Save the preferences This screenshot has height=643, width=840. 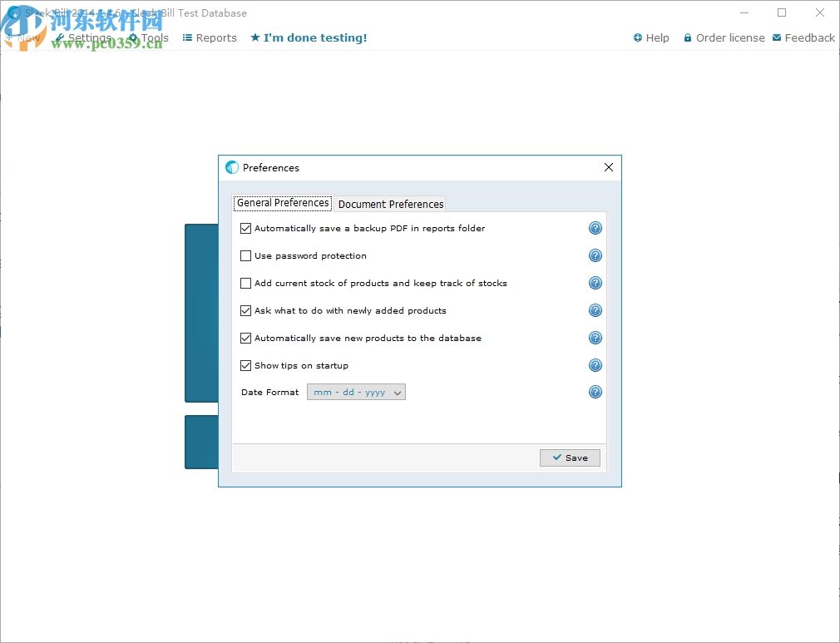(x=570, y=458)
